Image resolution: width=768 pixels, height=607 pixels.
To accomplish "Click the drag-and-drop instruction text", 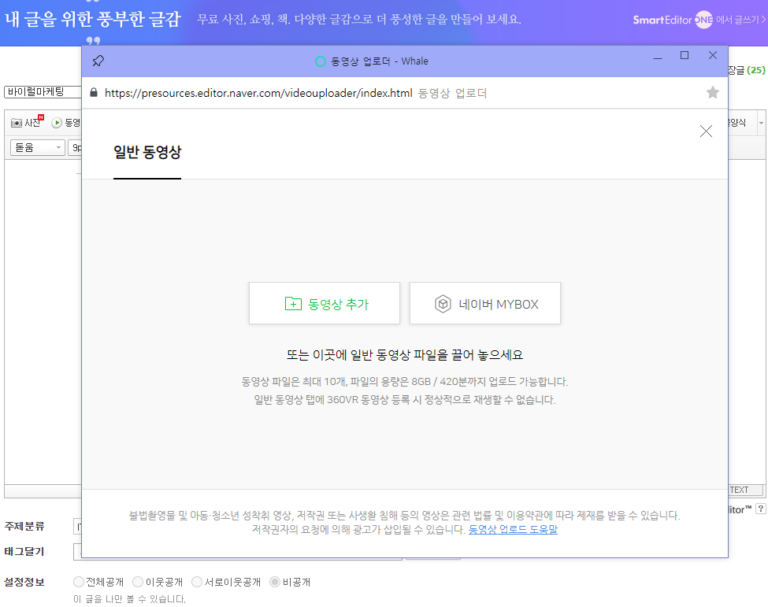I will point(405,355).
